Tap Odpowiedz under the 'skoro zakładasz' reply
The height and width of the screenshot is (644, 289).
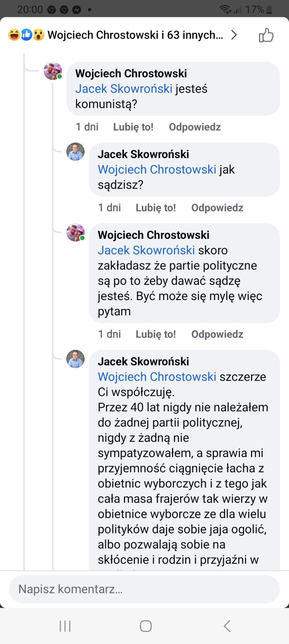217,334
